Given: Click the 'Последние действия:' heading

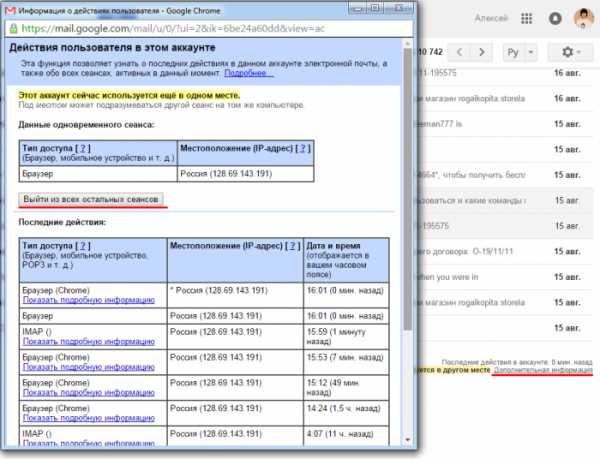Looking at the screenshot, I should coord(62,222).
